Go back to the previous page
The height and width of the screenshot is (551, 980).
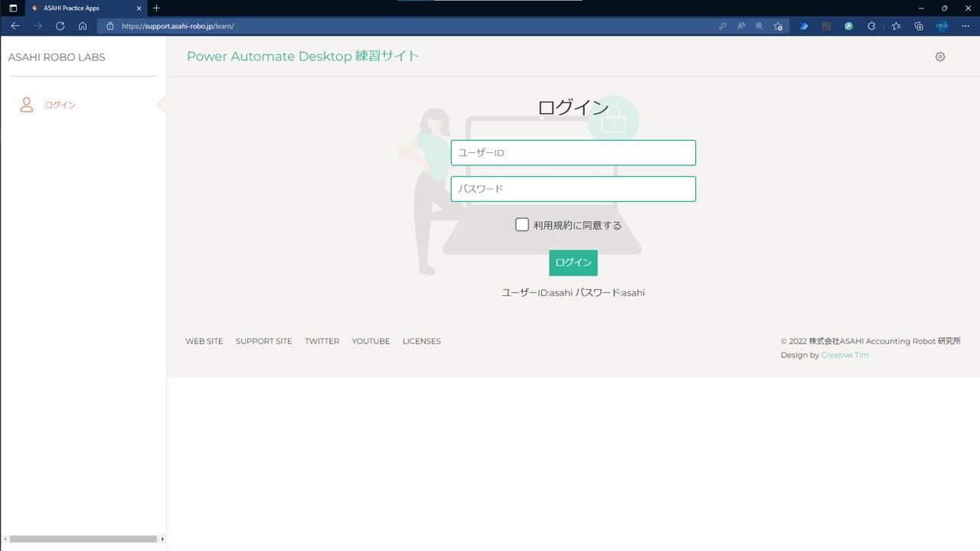coord(15,26)
